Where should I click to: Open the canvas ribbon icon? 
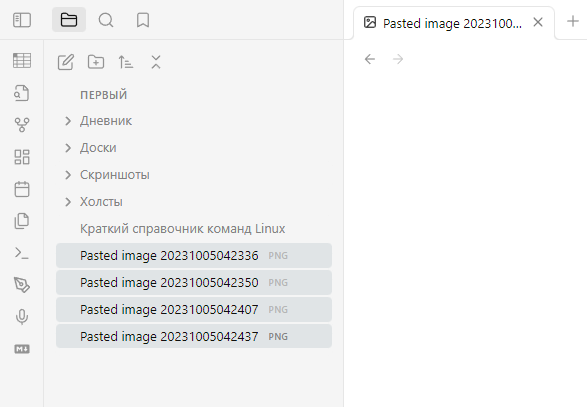pos(22,157)
